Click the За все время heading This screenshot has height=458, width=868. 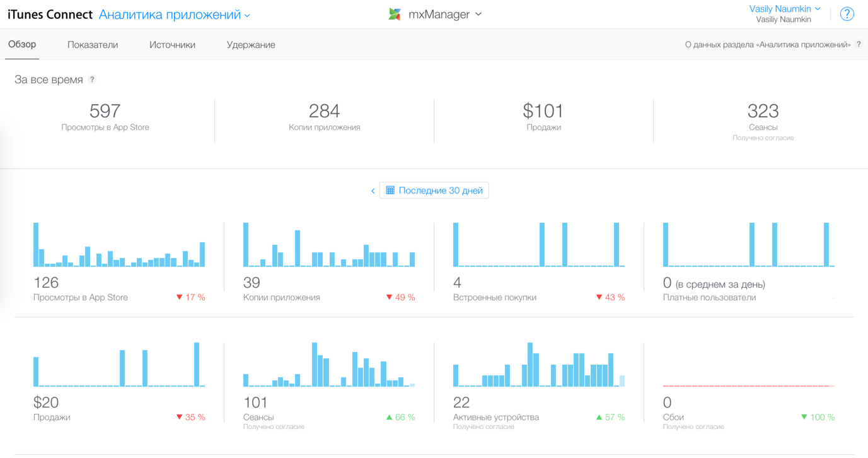pos(49,79)
